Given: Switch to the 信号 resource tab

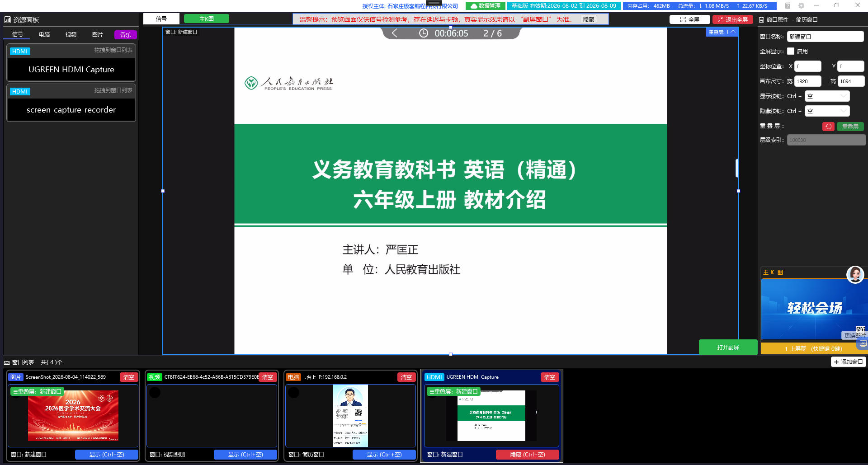Looking at the screenshot, I should point(18,35).
